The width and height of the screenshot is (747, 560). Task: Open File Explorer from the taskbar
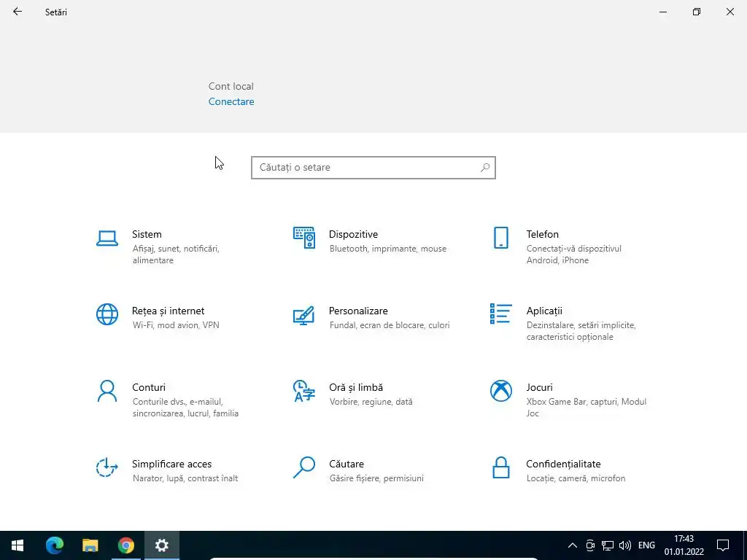coord(90,545)
